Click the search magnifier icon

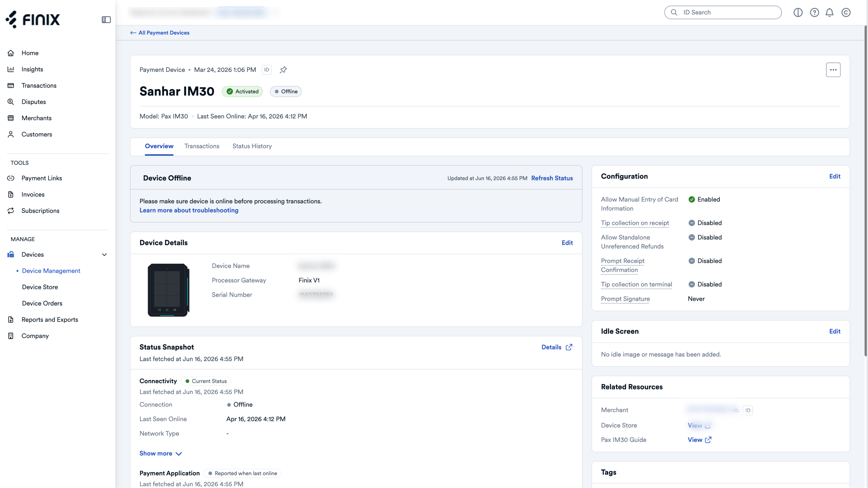click(674, 12)
